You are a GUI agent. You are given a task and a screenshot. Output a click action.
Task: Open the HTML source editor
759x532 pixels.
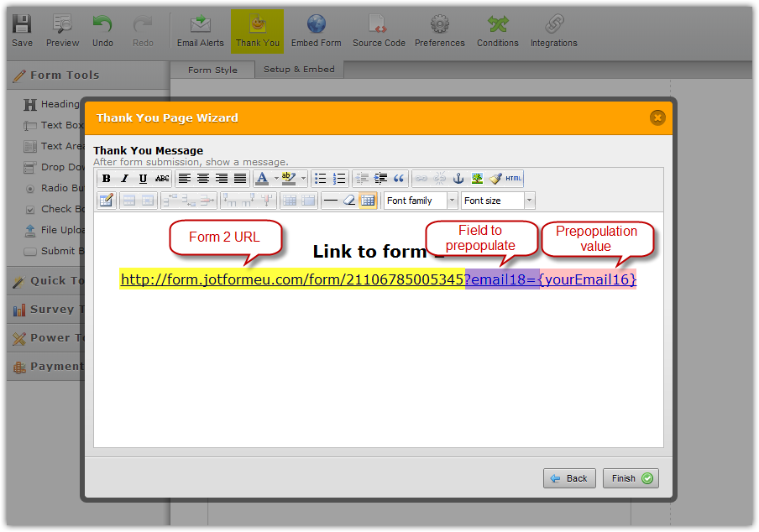coord(514,179)
